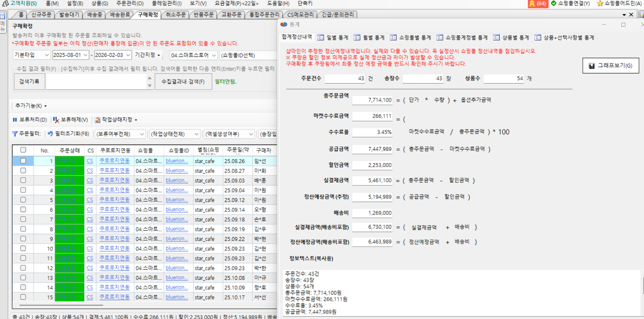Click the 쇼핑몰어드민 star icon
Screen dimensions: 644x319
[x=600, y=3]
